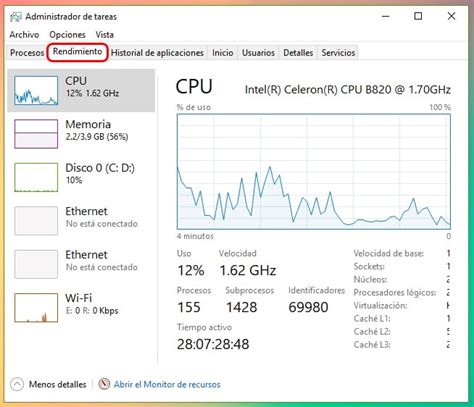Click the 1428 Subprocesos value

pyautogui.click(x=242, y=307)
